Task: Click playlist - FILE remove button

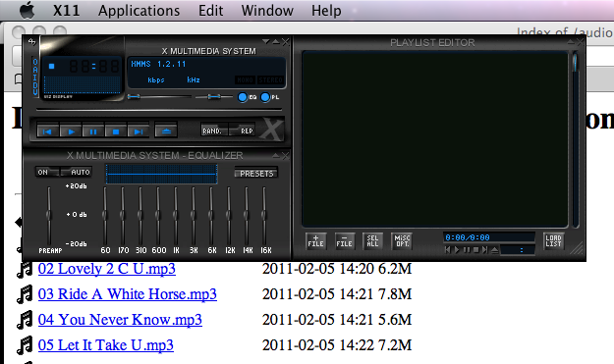Action: [x=345, y=240]
